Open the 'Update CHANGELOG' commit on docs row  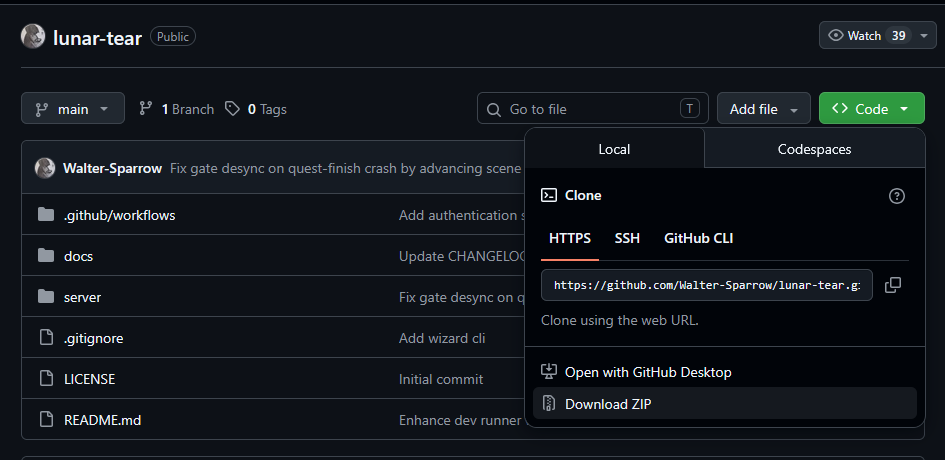pos(462,256)
